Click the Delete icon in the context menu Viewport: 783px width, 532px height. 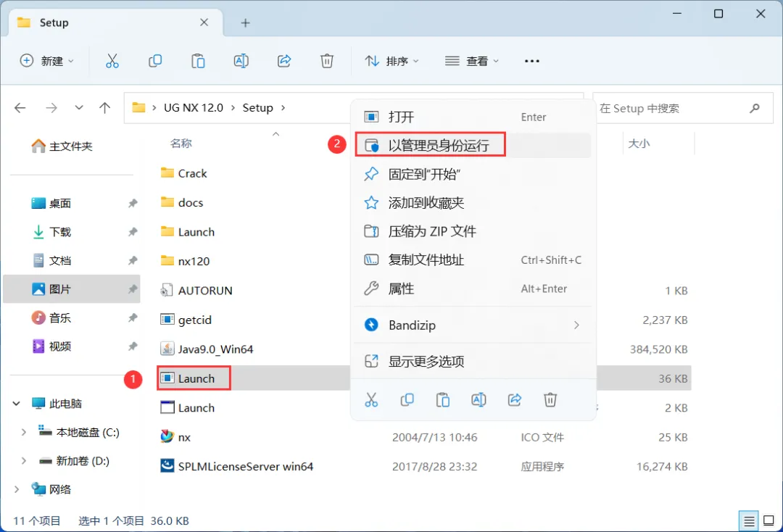(x=550, y=400)
